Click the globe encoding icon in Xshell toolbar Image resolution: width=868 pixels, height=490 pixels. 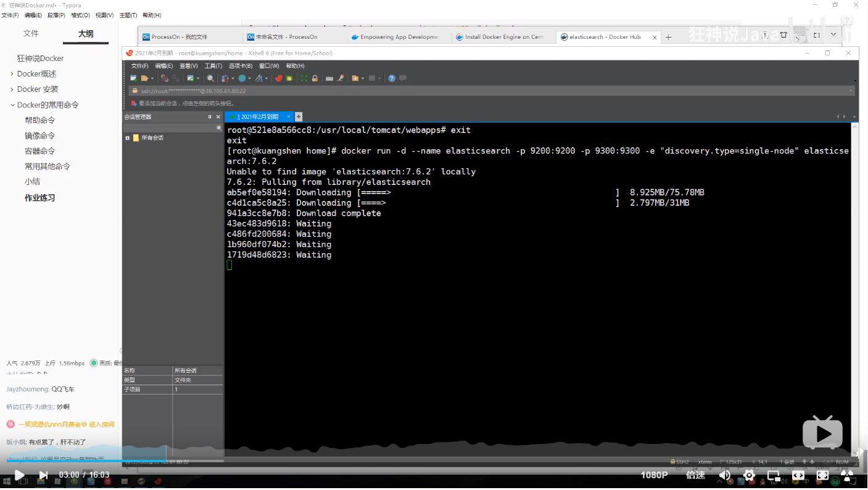242,78
